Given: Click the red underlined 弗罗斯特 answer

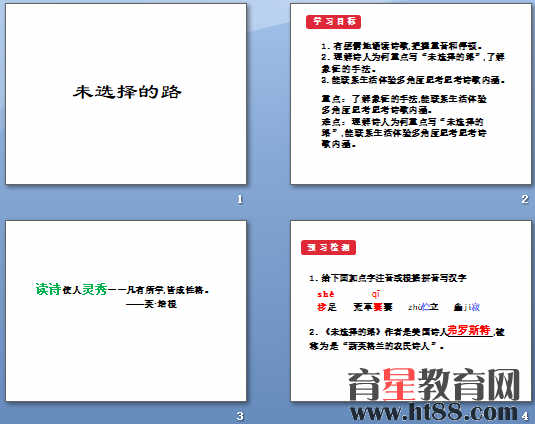Looking at the screenshot, I should 469,330.
